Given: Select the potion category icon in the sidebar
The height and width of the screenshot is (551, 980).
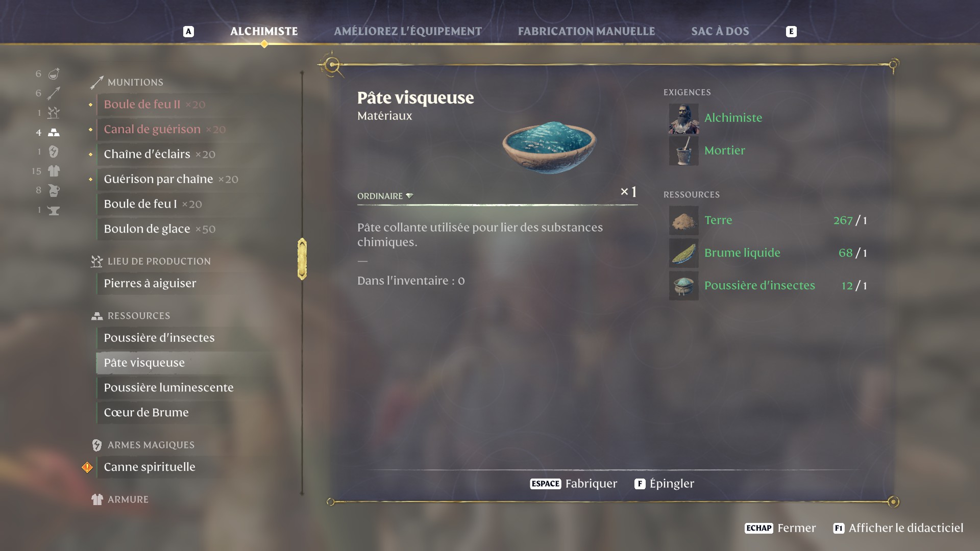Looking at the screenshot, I should pos(54,74).
